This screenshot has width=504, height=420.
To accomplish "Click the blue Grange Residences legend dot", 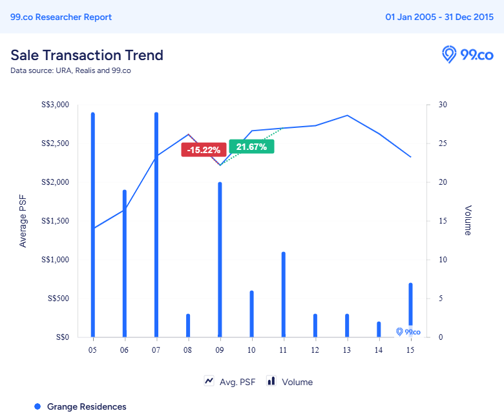I will tap(37, 406).
